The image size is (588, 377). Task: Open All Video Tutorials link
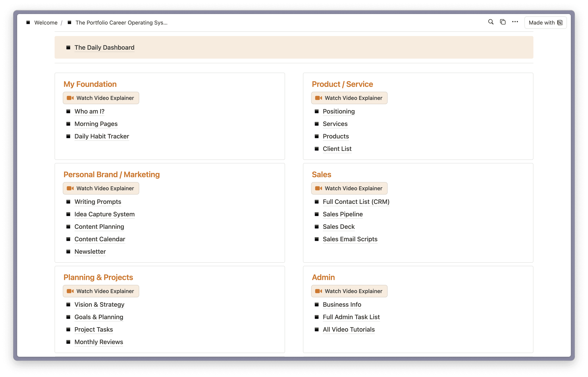[349, 329]
